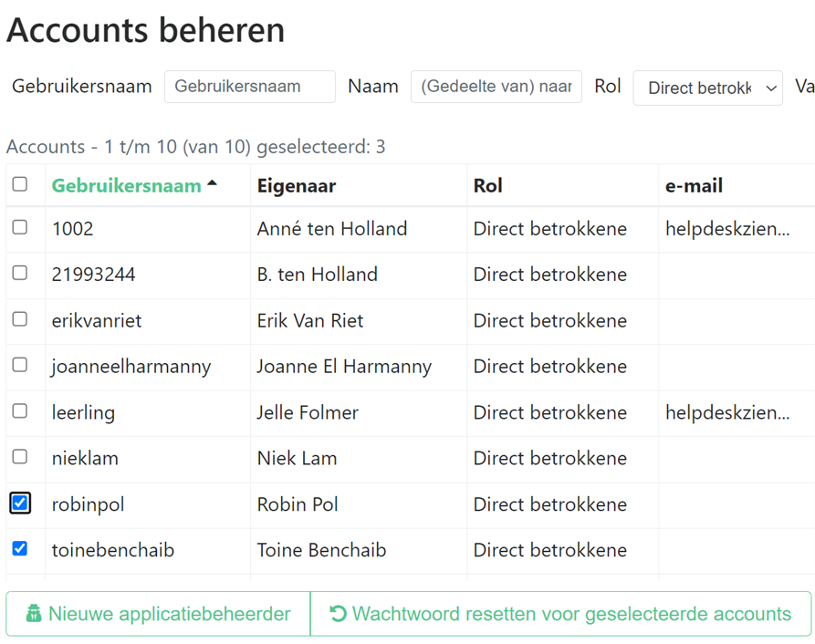This screenshot has height=644, width=815.
Task: Focus the Naam filter input field
Action: pos(496,87)
